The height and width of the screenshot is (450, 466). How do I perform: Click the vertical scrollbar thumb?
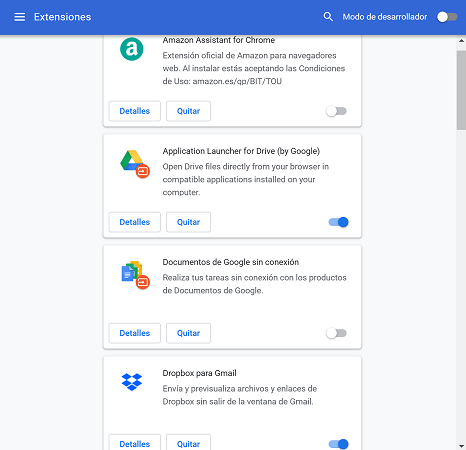pyautogui.click(x=461, y=90)
